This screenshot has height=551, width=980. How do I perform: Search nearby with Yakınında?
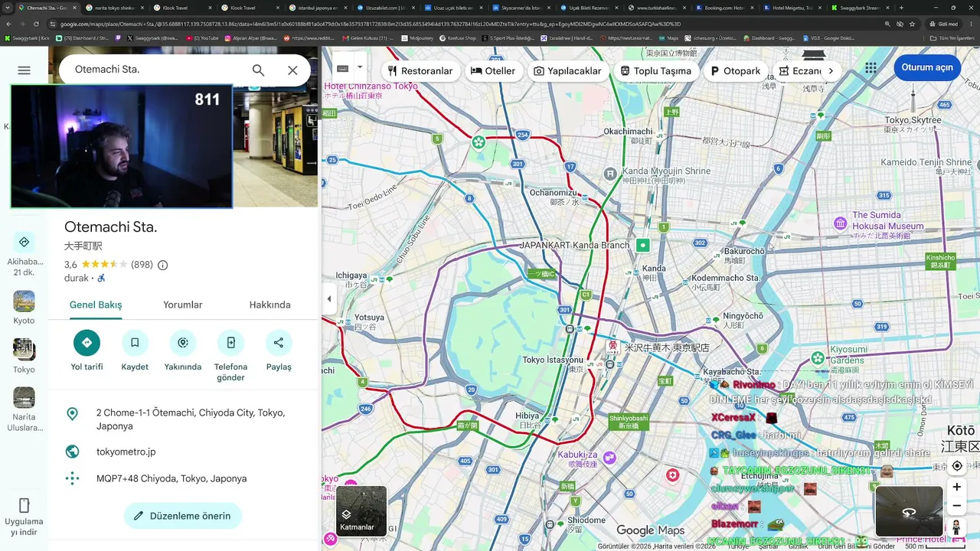pyautogui.click(x=183, y=343)
